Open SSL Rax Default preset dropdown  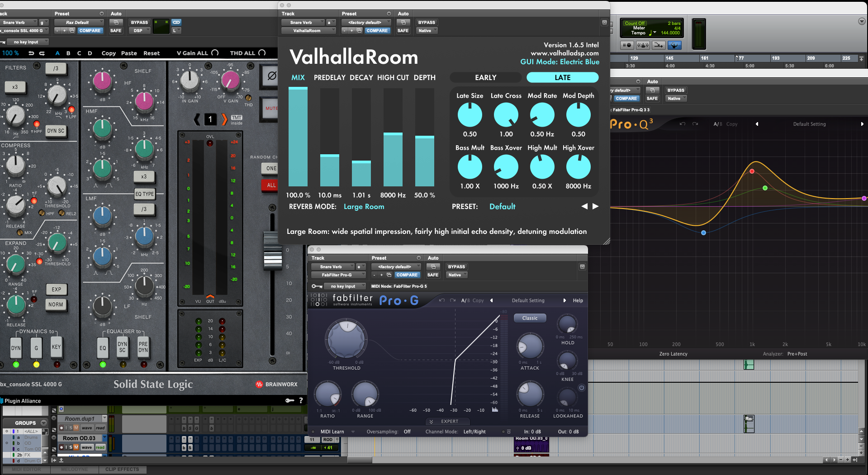tap(79, 22)
